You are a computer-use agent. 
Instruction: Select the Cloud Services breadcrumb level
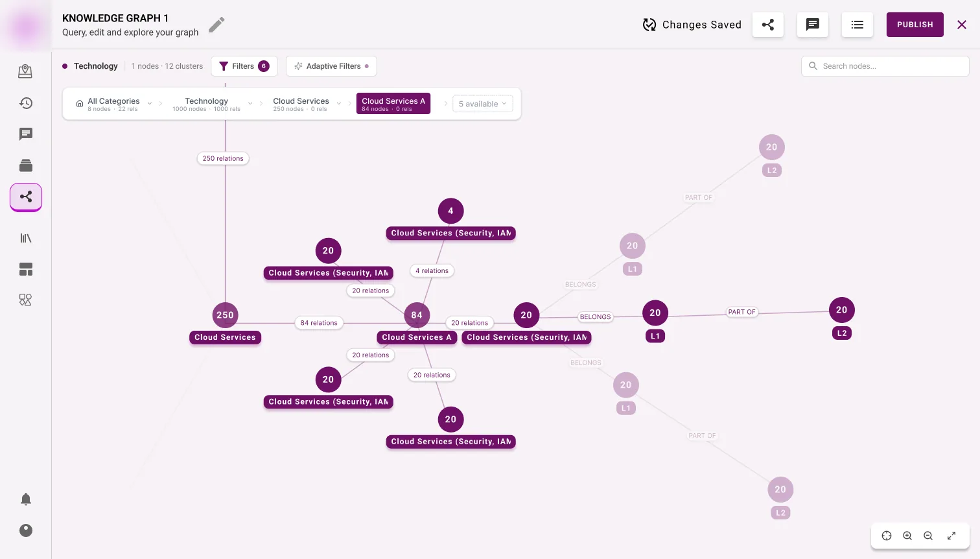pos(301,104)
